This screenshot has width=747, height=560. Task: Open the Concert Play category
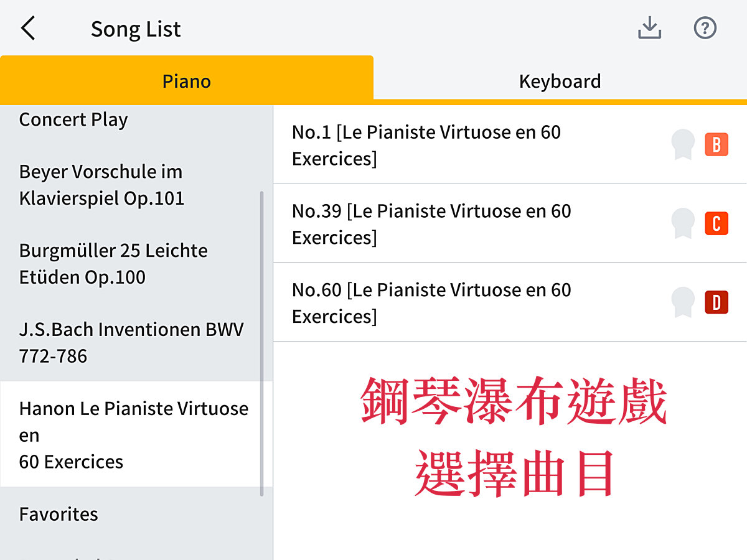[x=73, y=119]
